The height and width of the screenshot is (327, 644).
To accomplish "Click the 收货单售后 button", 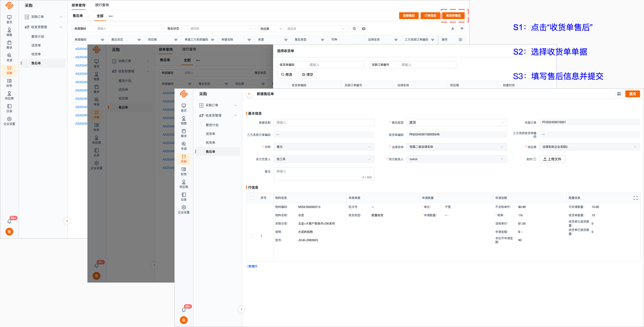I will (x=453, y=16).
